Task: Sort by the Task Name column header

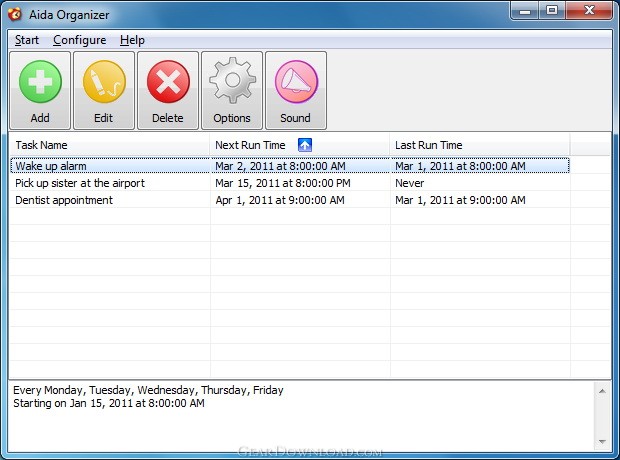Action: 109,145
